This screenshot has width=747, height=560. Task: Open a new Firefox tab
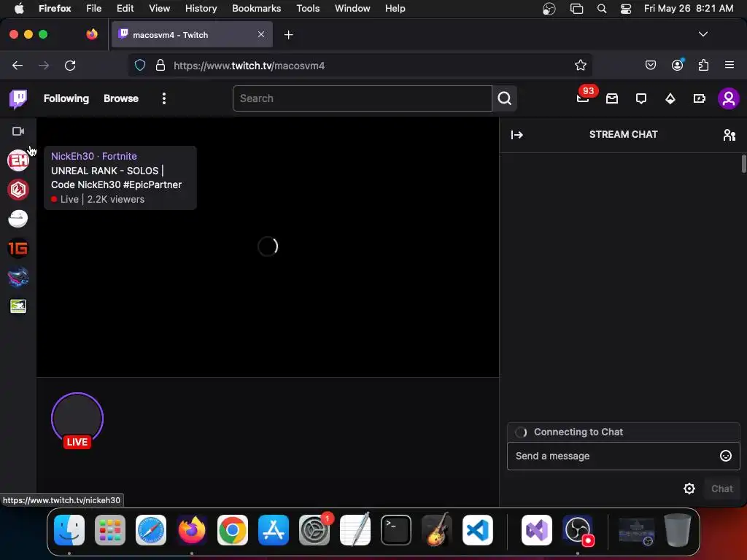point(288,35)
